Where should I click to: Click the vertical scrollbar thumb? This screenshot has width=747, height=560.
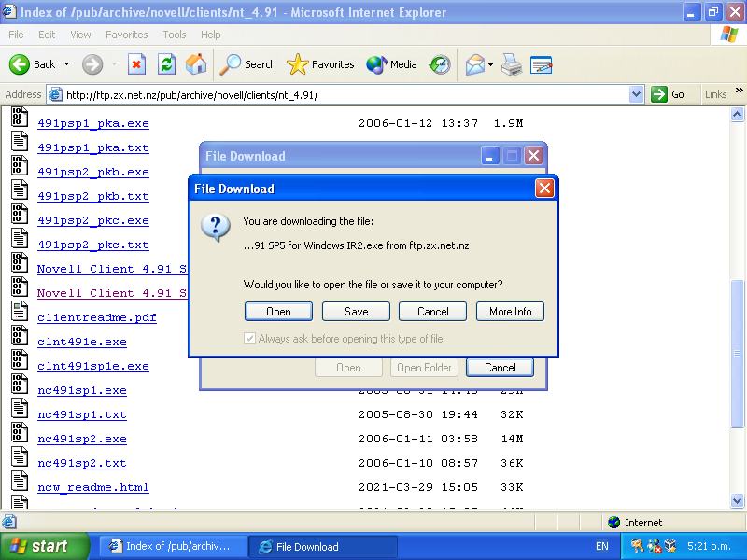(737, 354)
